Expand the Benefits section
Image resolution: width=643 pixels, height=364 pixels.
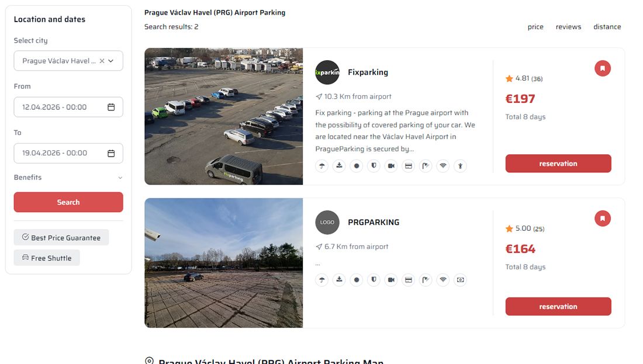(68, 178)
